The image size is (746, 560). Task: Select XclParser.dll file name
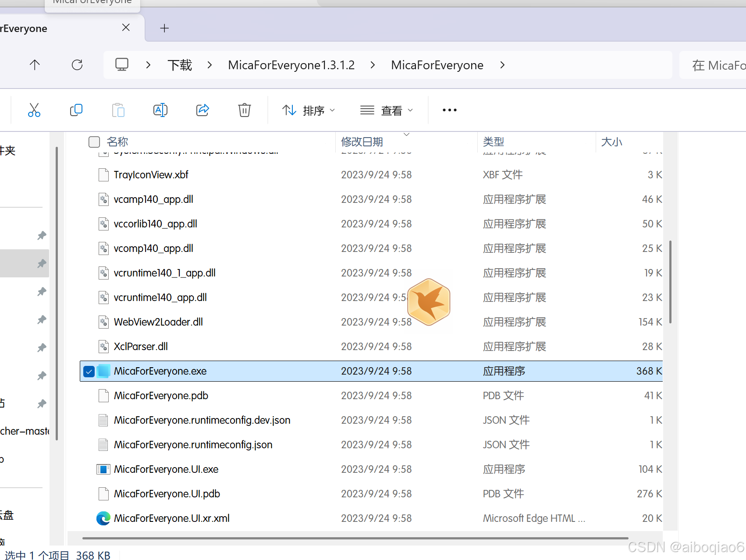tap(141, 347)
